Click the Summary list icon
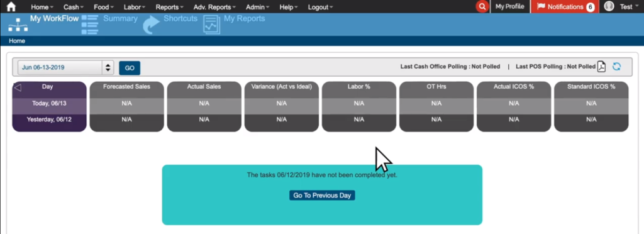Screen dimensions: 644x234 90,25
